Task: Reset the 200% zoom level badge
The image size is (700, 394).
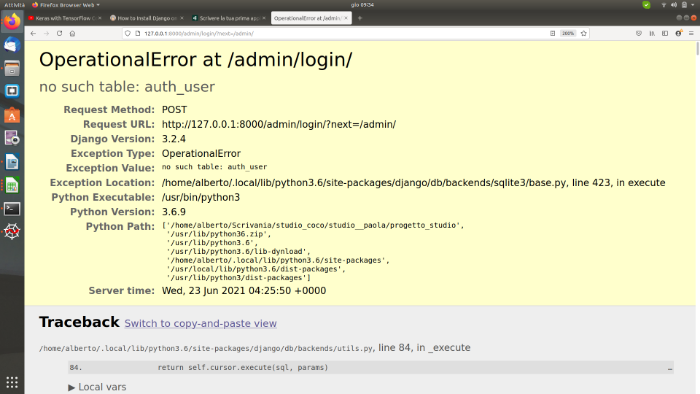Action: coord(568,33)
